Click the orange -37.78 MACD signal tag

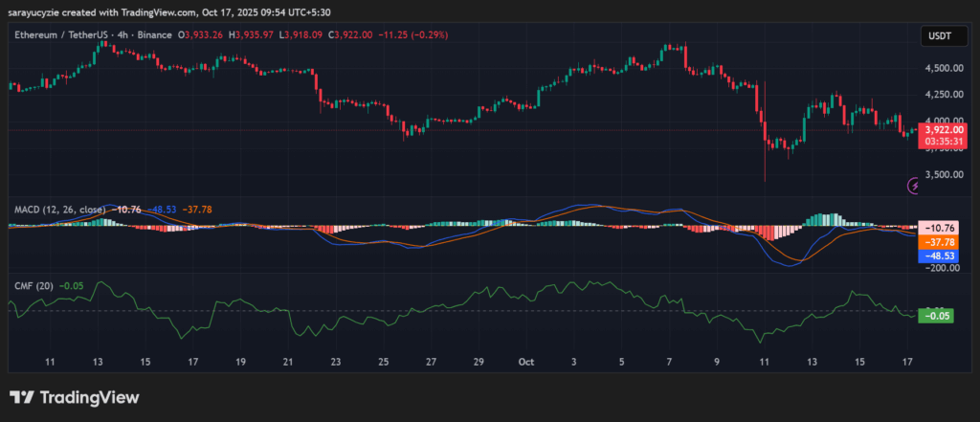click(937, 243)
